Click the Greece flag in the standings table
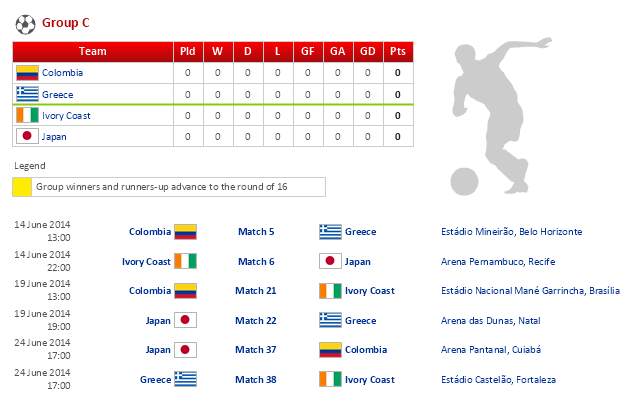Image resolution: width=640 pixels, height=403 pixels. [27, 94]
